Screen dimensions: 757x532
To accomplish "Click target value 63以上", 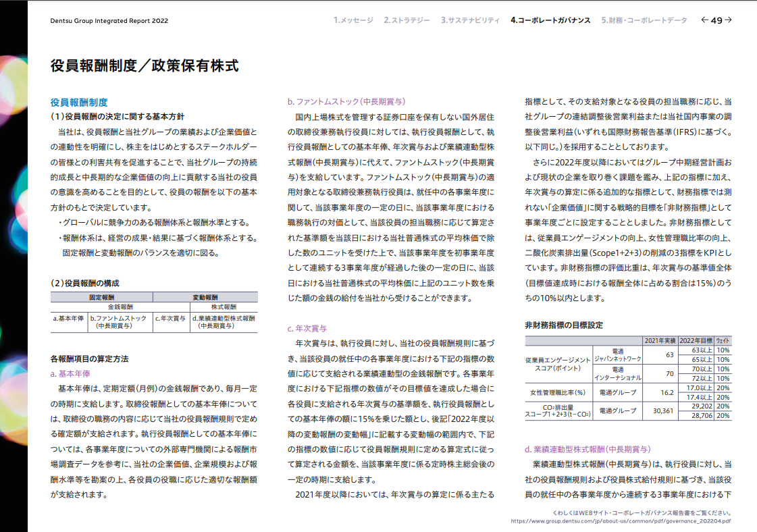I will pos(702,350).
